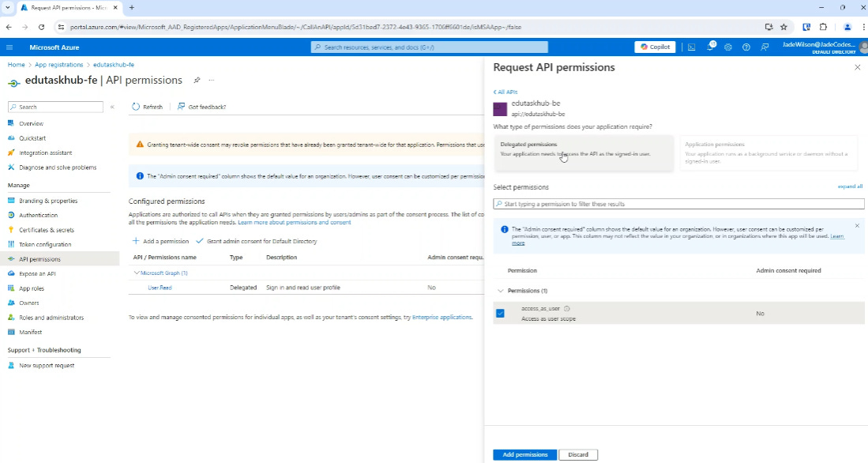
Task: Open portal settings gear
Action: coord(728,47)
